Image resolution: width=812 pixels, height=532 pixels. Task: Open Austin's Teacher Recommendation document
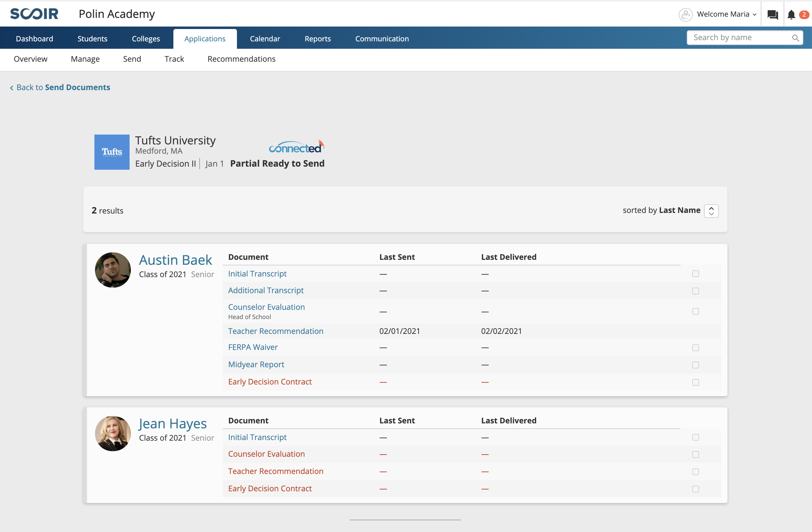click(x=276, y=331)
